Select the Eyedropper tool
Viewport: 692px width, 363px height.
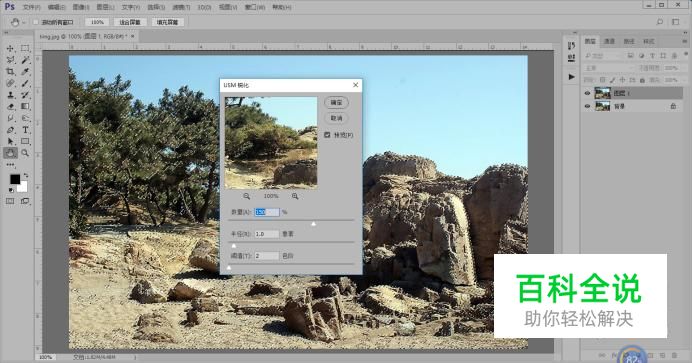click(25, 71)
